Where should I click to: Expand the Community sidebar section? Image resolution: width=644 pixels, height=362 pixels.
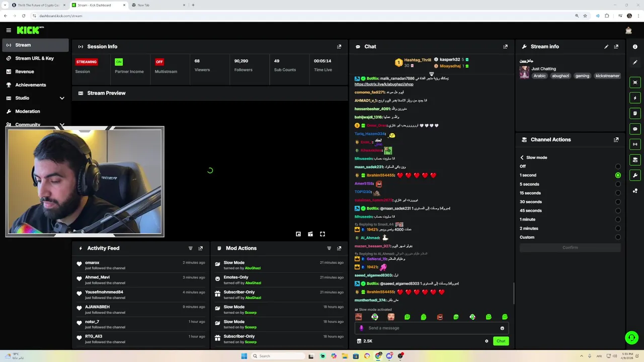click(62, 125)
